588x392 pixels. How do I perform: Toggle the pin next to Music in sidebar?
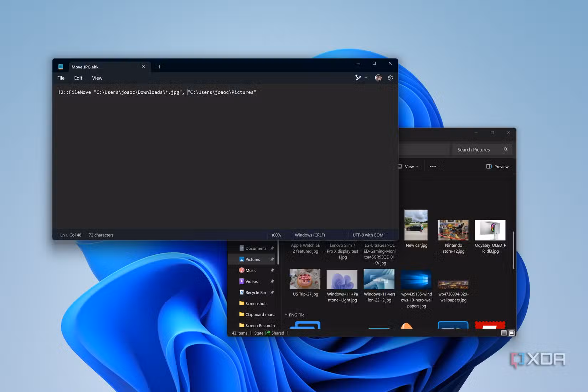point(272,270)
